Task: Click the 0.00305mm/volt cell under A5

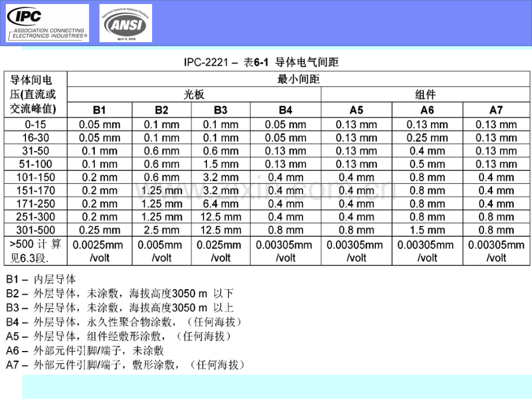Action: point(357,251)
